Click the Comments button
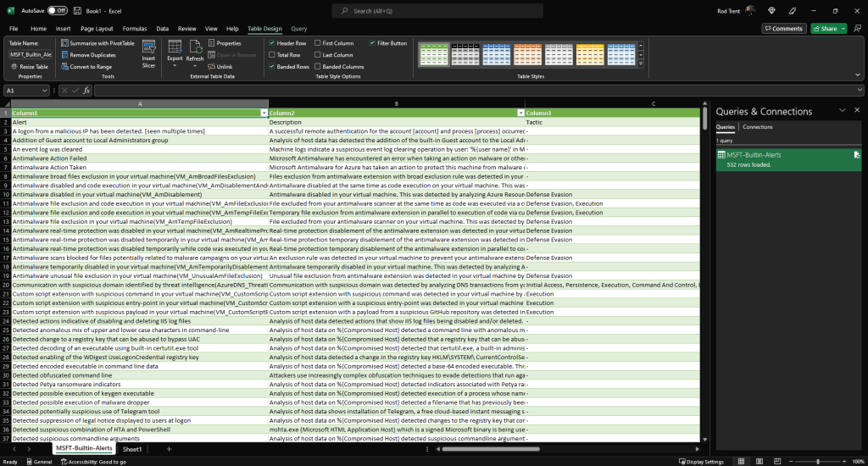The width and height of the screenshot is (868, 466). click(x=783, y=28)
